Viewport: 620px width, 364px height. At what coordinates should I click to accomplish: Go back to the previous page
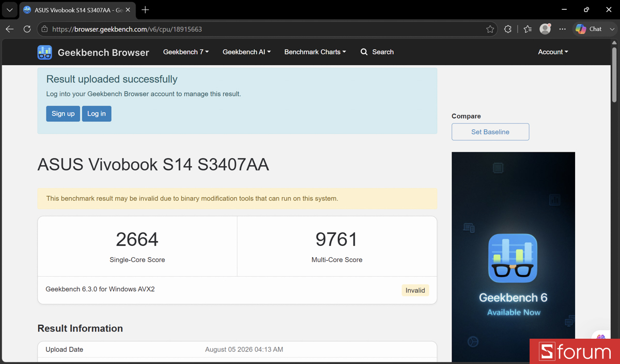tap(9, 29)
